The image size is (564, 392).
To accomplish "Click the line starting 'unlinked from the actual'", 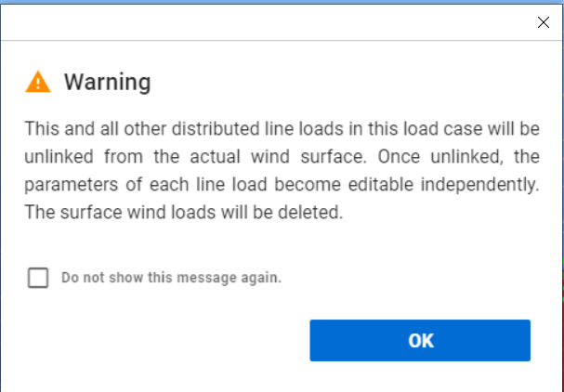I will coord(282,157).
